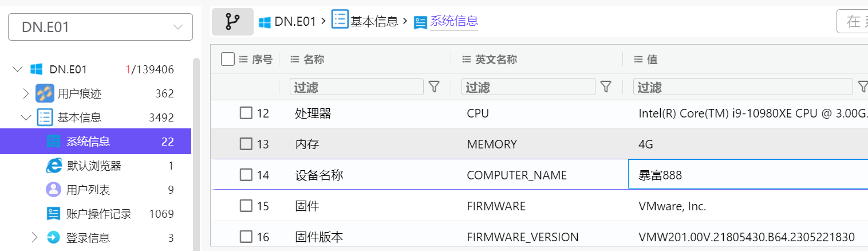Click the 默认浏览器 Internet Explorer icon
Screen dimensions: 868x251
[x=53, y=166]
